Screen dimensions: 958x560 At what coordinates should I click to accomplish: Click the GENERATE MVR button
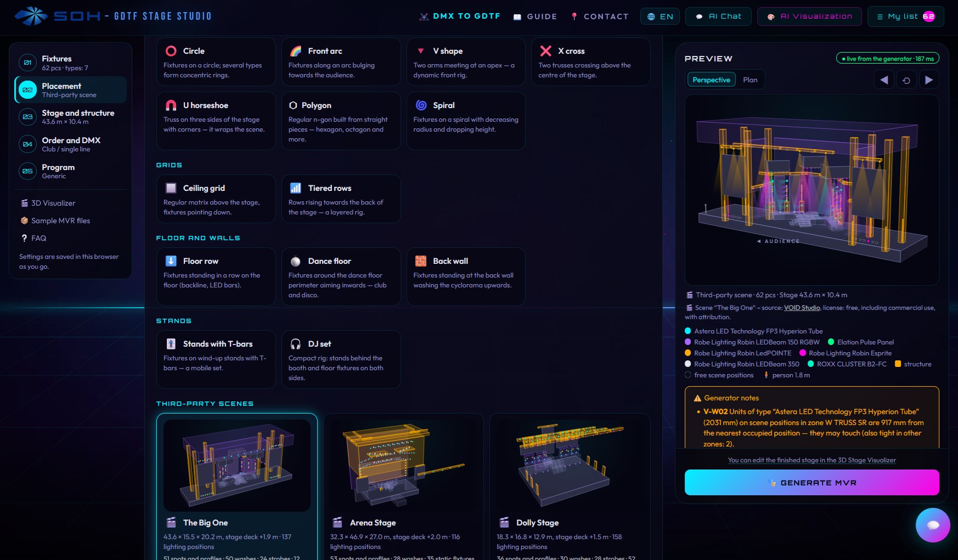812,483
